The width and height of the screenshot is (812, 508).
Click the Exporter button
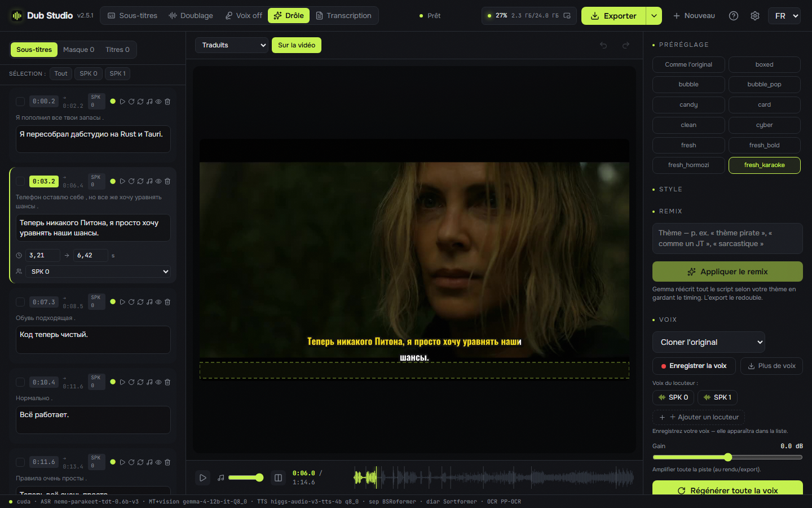coord(614,16)
